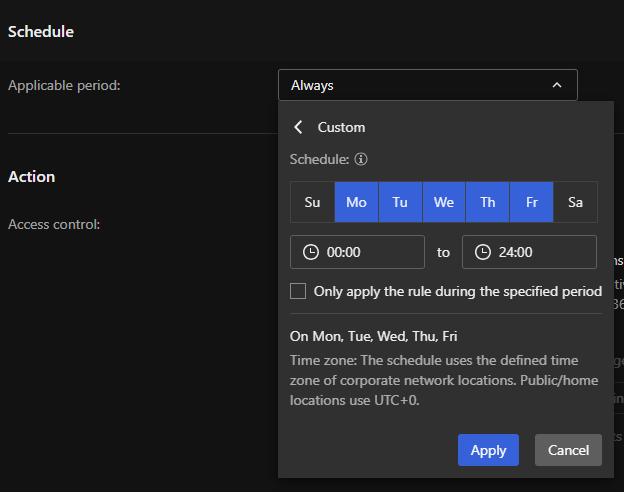Toggle Sunday in the schedule
This screenshot has width=624, height=492.
312,202
